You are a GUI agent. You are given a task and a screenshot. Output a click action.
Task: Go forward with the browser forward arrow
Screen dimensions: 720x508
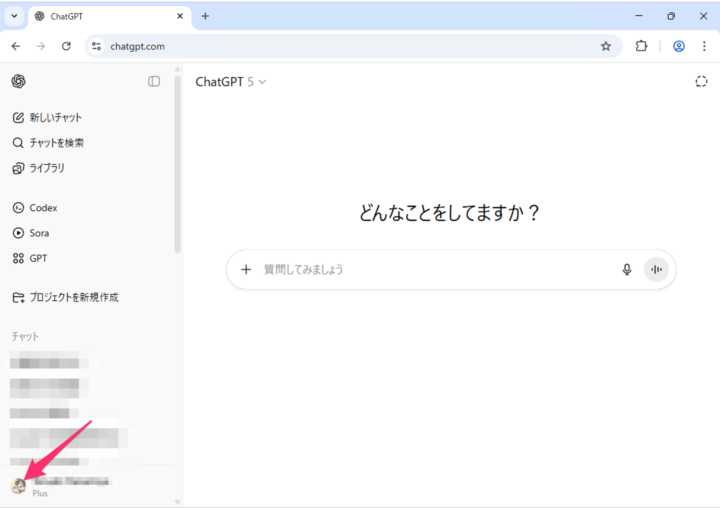click(x=41, y=46)
